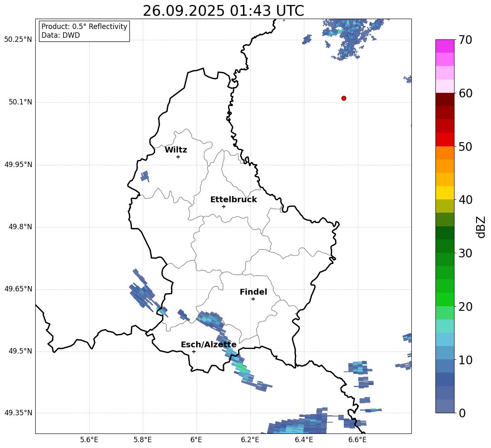Click the 49.5°N latitude label

20,351
